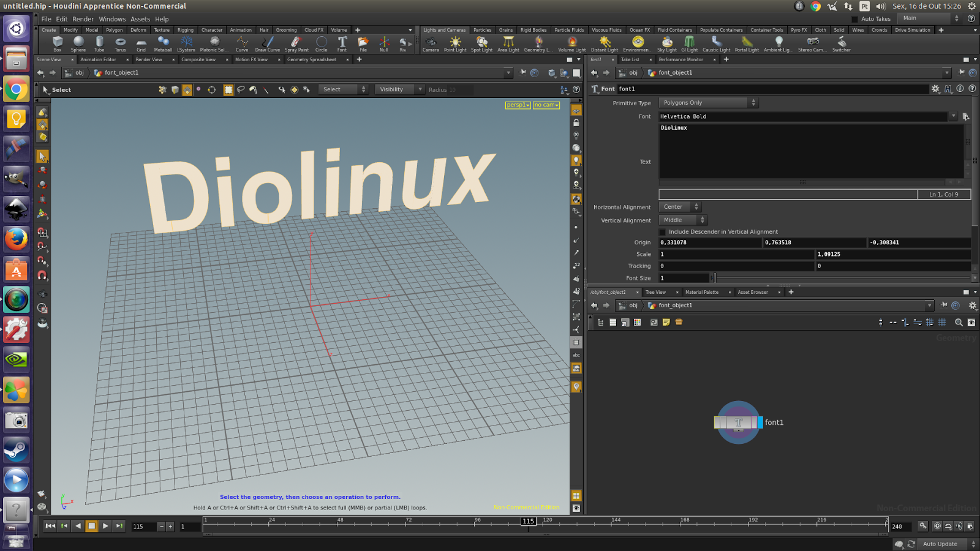Screen dimensions: 980x551
Task: Add a Torus from the shelf
Action: click(x=120, y=43)
